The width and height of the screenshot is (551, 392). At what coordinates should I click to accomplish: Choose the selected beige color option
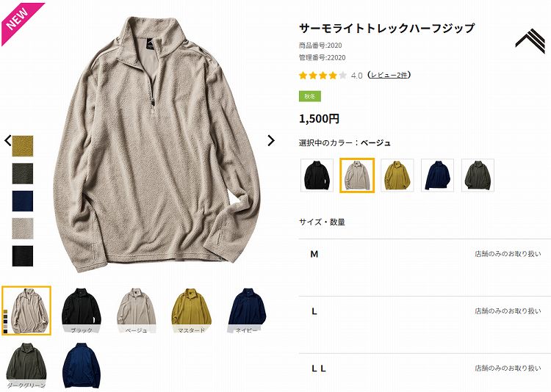point(357,175)
